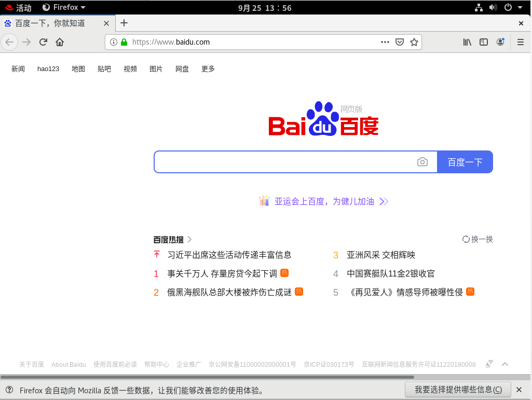
Task: Open the network status tray icon
Action: coord(479,7)
